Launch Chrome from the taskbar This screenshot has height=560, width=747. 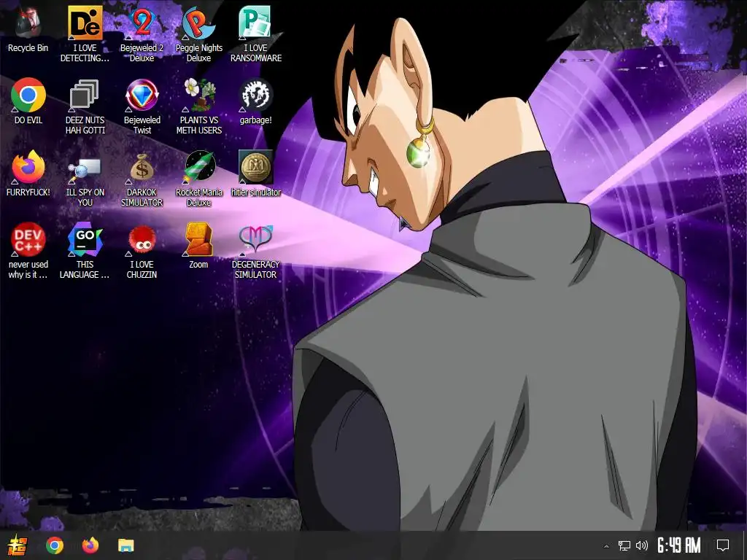coord(54,545)
